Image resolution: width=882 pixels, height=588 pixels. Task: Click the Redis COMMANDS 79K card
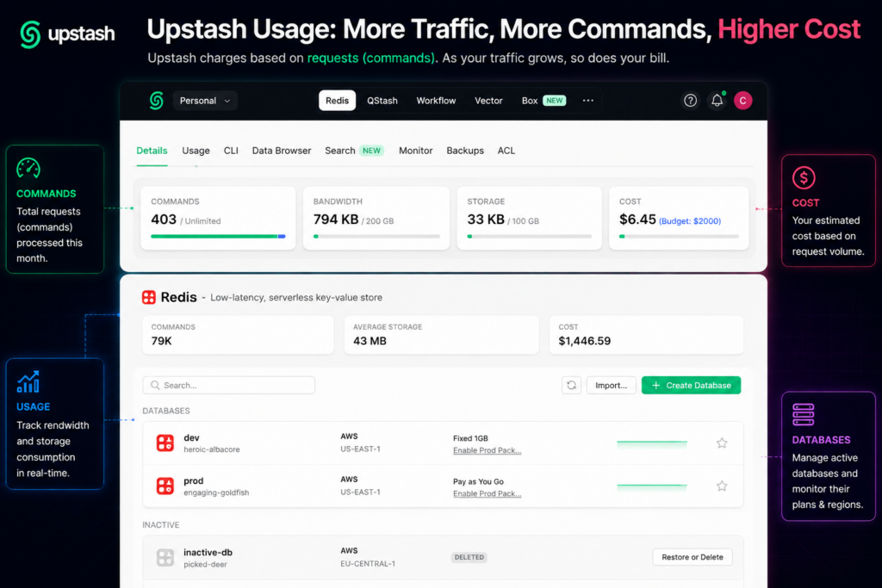pos(238,335)
